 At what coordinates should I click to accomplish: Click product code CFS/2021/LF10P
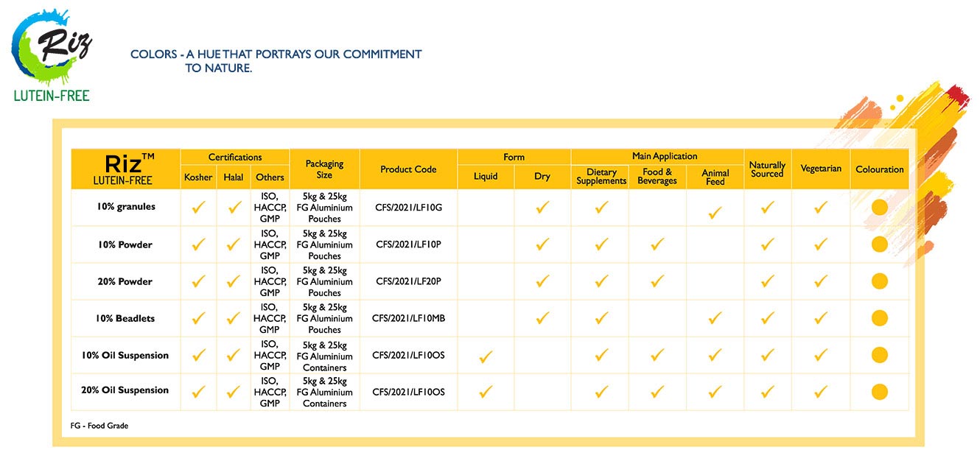[x=408, y=244]
